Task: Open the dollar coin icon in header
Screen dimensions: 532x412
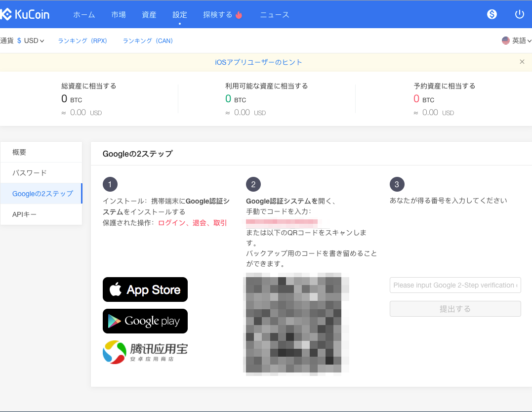Action: [491, 14]
